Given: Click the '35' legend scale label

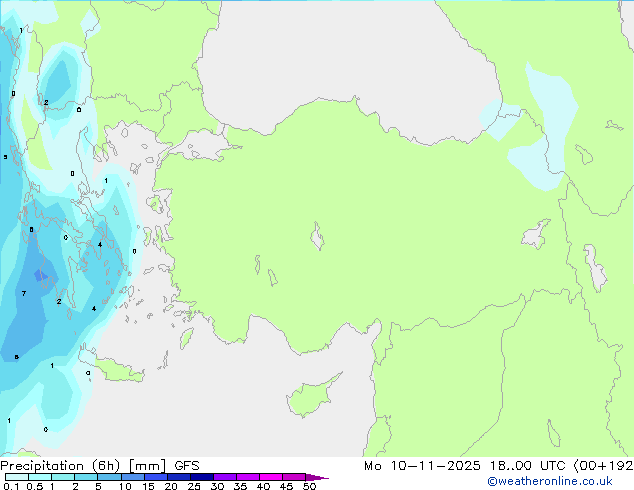Looking at the screenshot, I should (240, 486).
